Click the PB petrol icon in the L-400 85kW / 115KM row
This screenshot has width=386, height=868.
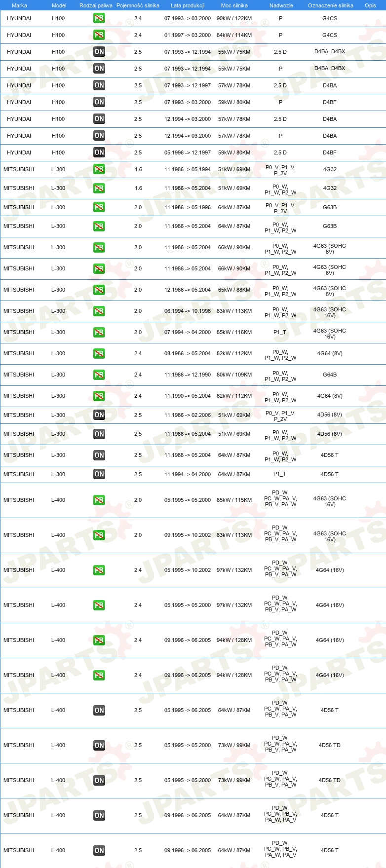tap(99, 500)
